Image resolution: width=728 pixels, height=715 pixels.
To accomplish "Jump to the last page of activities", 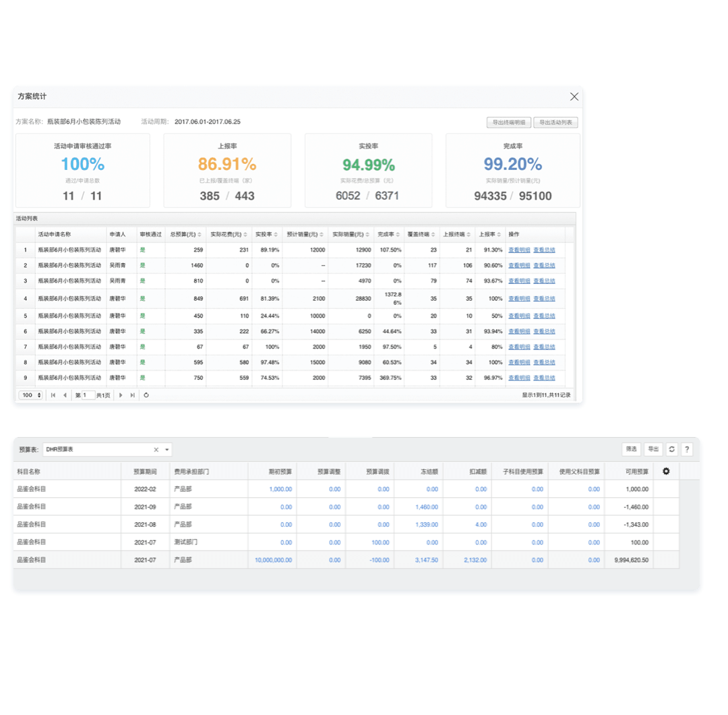I will tap(133, 395).
